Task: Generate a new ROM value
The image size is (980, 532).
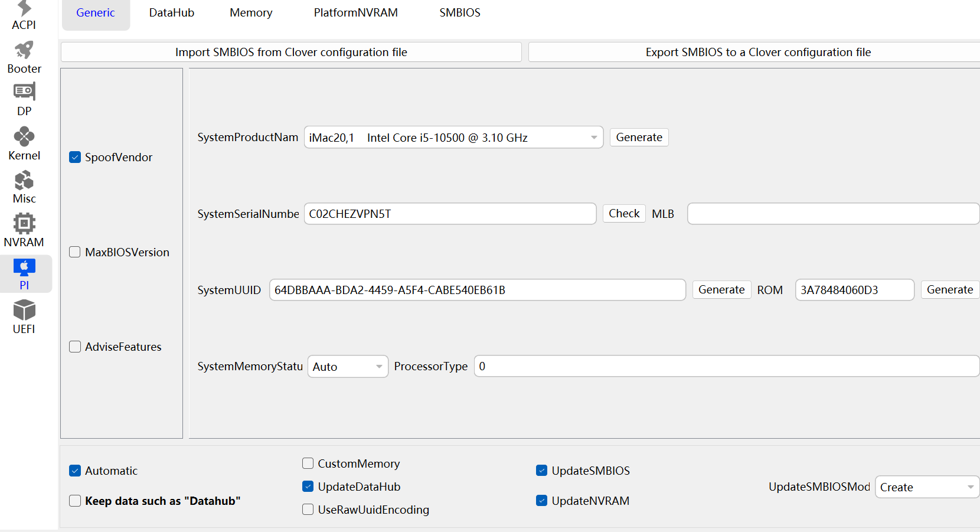Action: tap(950, 290)
